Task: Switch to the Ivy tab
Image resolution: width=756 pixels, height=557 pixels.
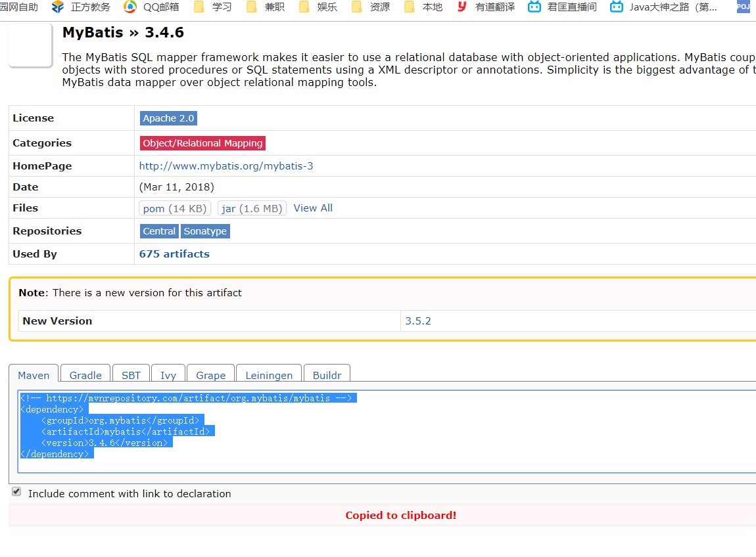Action: tap(168, 375)
